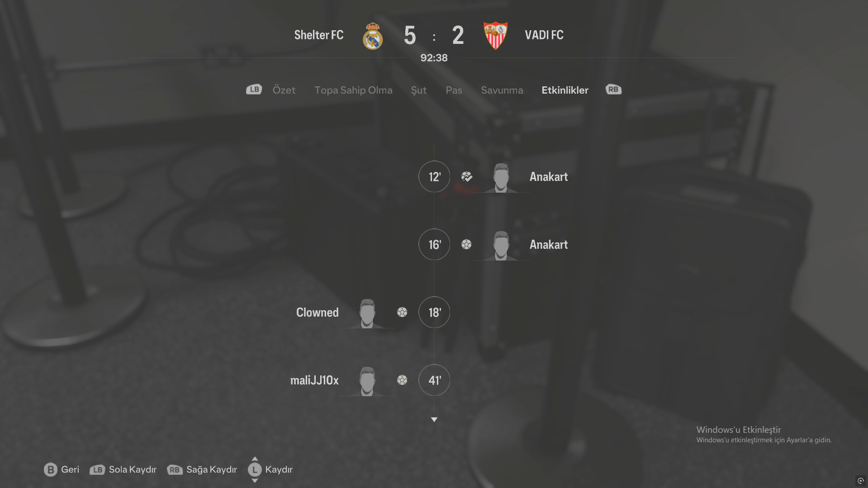This screenshot has width=868, height=488.
Task: Click the goal ball icon at minute 16
Action: pyautogui.click(x=466, y=244)
